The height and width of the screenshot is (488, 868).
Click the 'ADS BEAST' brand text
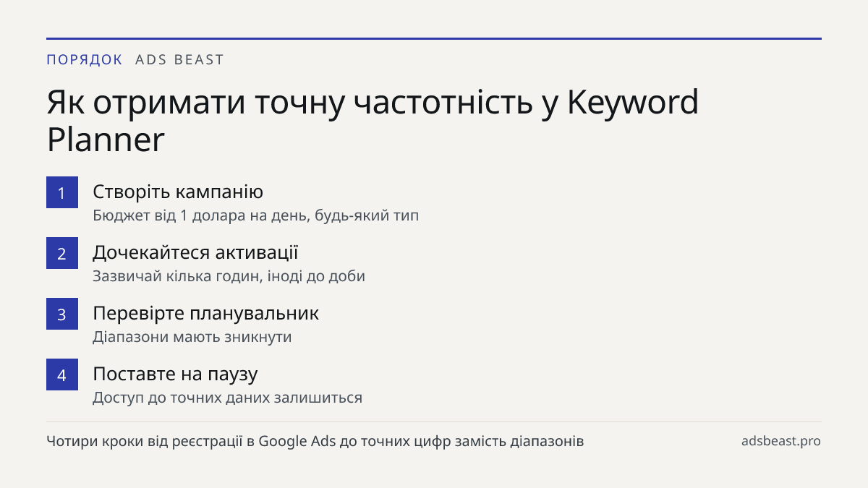click(179, 59)
